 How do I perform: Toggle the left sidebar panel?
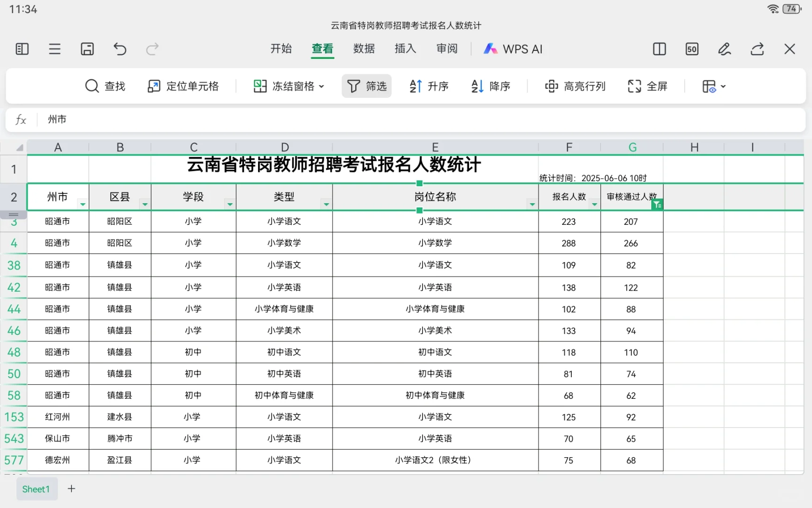(x=22, y=49)
